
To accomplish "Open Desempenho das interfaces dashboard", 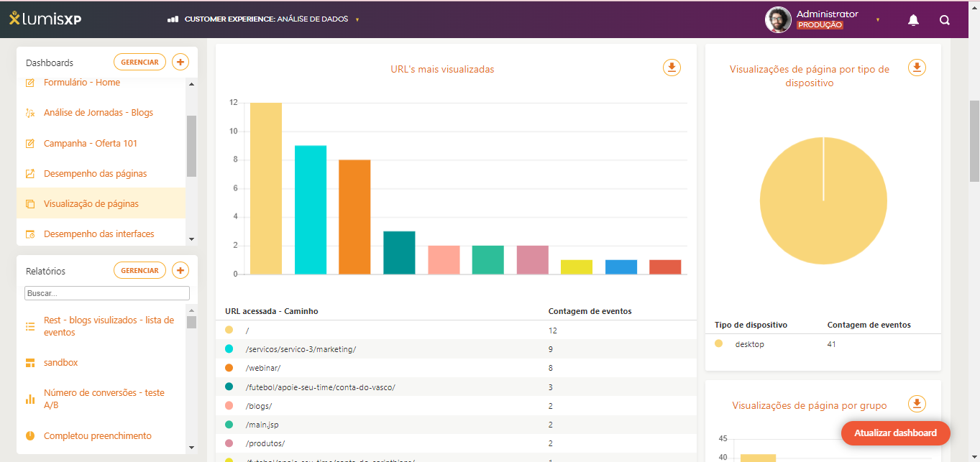I will 99,234.
